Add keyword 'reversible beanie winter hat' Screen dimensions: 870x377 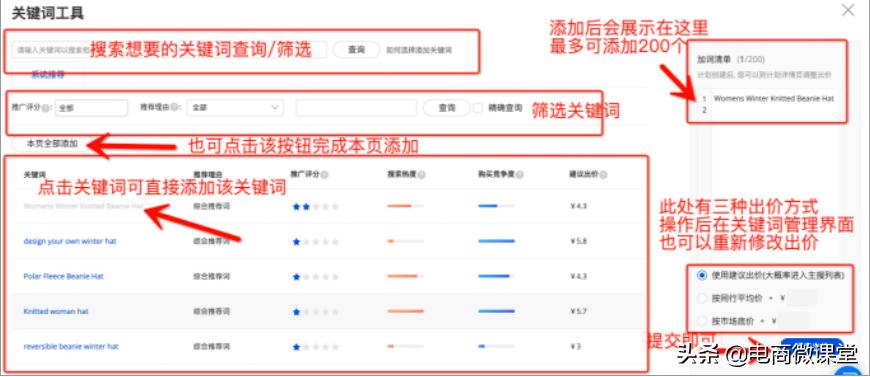71,346
